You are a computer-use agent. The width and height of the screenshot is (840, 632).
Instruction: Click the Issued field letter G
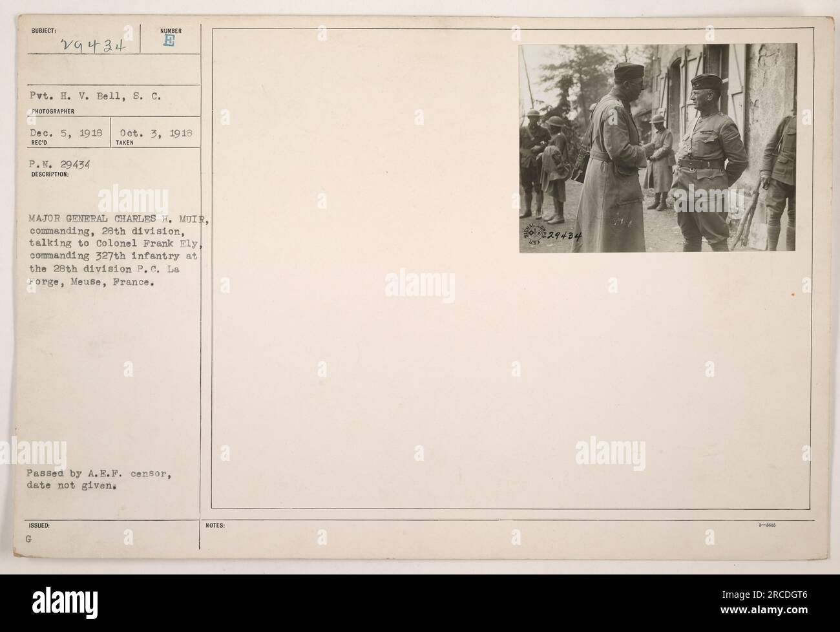point(30,536)
